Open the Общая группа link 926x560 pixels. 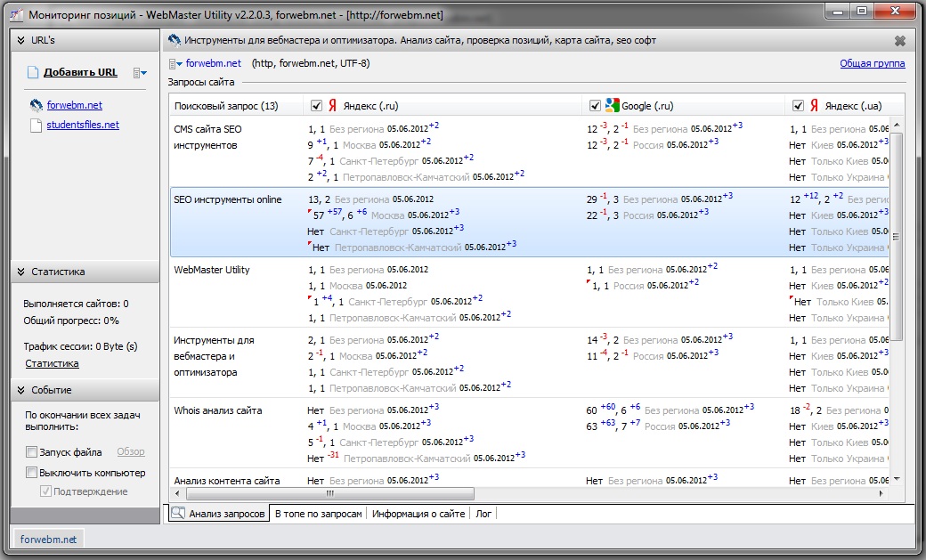pos(872,63)
